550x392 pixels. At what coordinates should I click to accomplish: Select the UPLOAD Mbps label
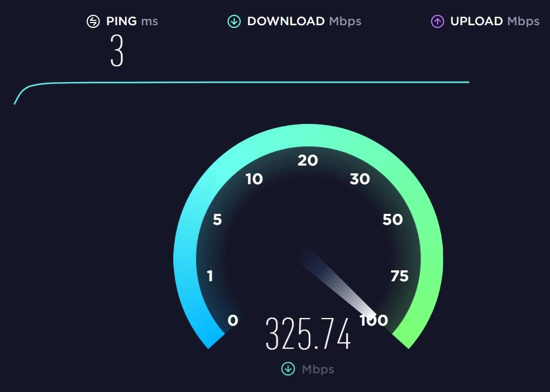(x=495, y=21)
